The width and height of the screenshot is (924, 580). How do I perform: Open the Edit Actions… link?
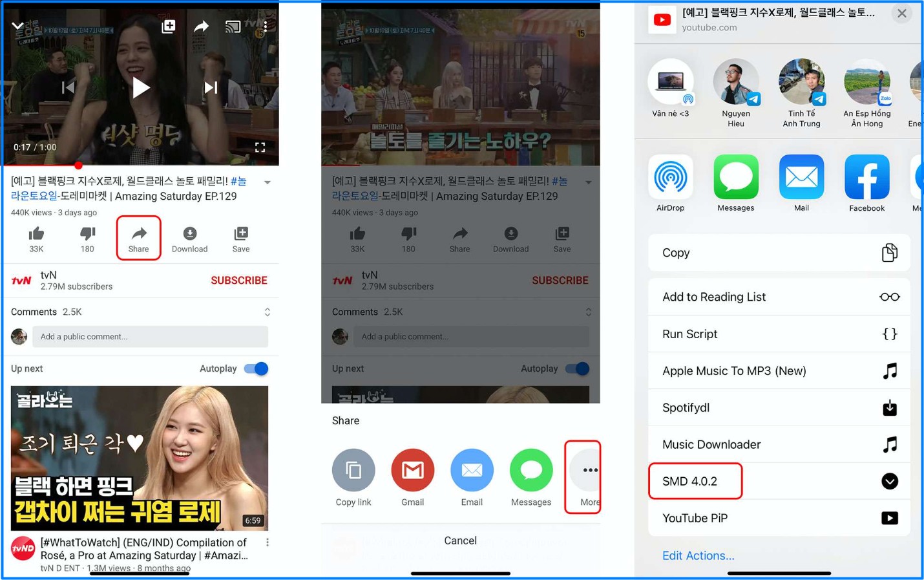(x=698, y=555)
